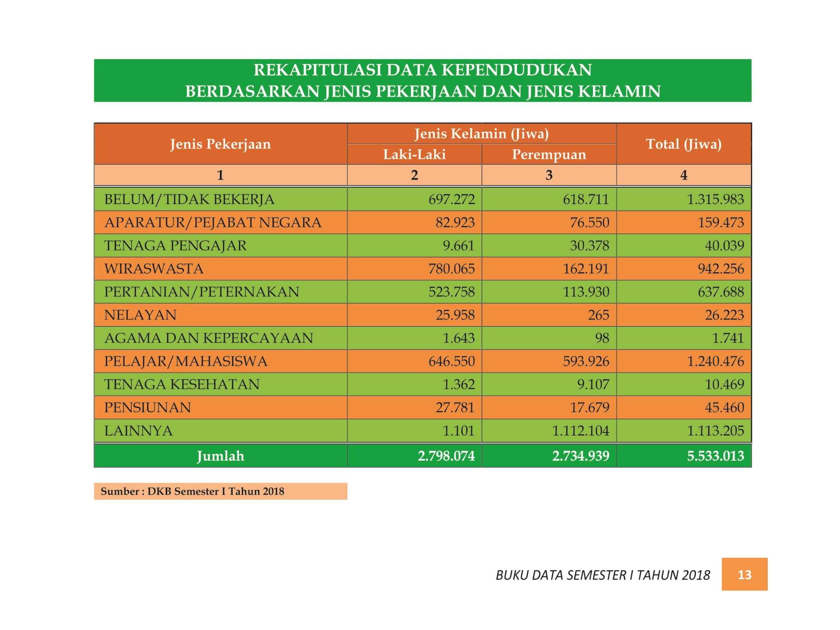Click the total 10.469
840x630 pixels.
tap(724, 384)
